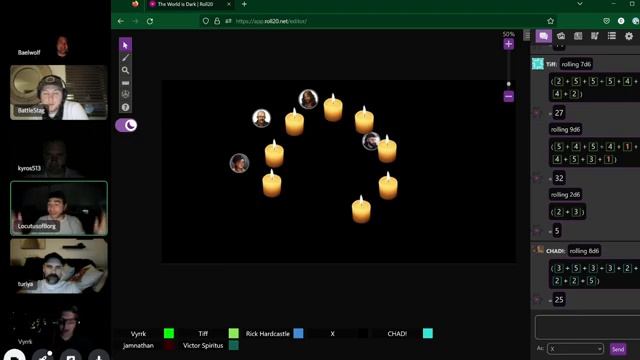Open the Art Library tab
Screen dimensions: 640x360
[561, 36]
